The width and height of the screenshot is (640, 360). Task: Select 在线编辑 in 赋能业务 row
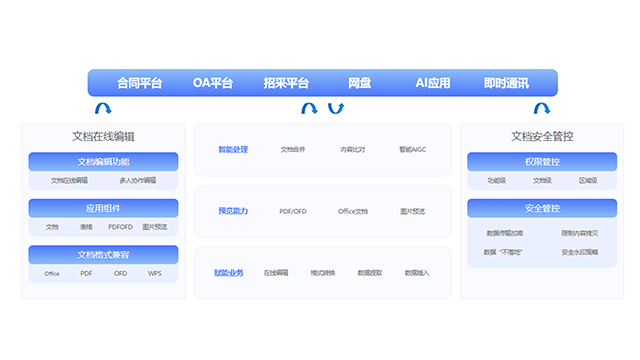pos(276,273)
